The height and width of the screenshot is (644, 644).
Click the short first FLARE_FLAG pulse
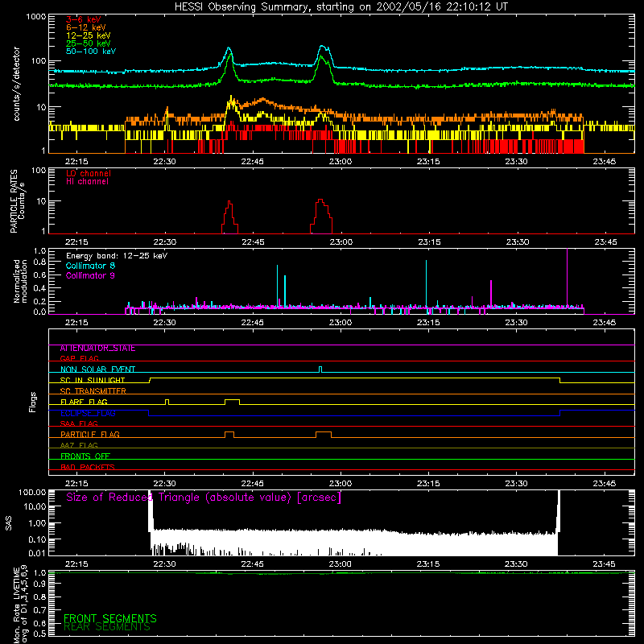(x=167, y=402)
